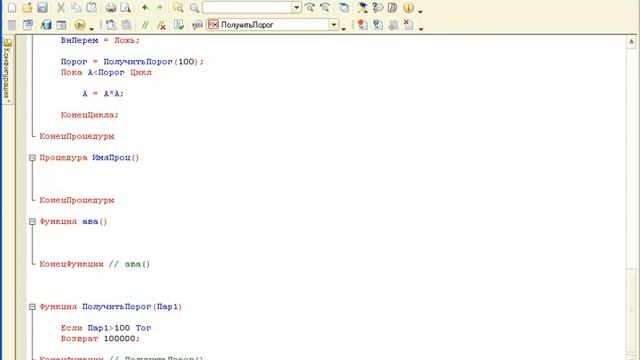Remove all breakpoints with the red X icon

click(408, 25)
